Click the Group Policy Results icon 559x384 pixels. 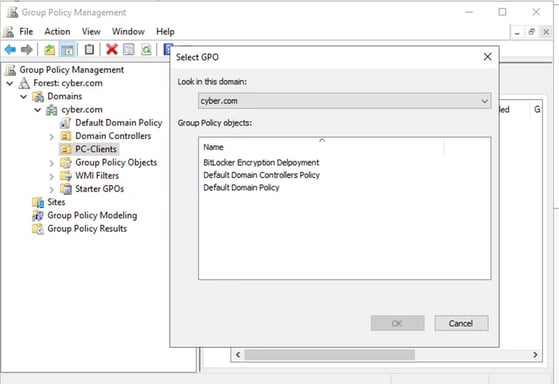pyautogui.click(x=38, y=229)
